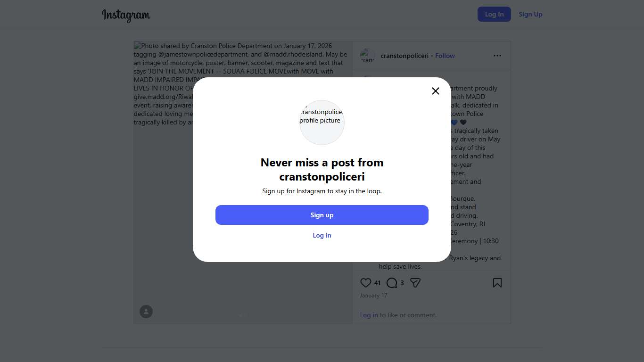
Task: Click the profile picture in the popup
Action: point(322,123)
